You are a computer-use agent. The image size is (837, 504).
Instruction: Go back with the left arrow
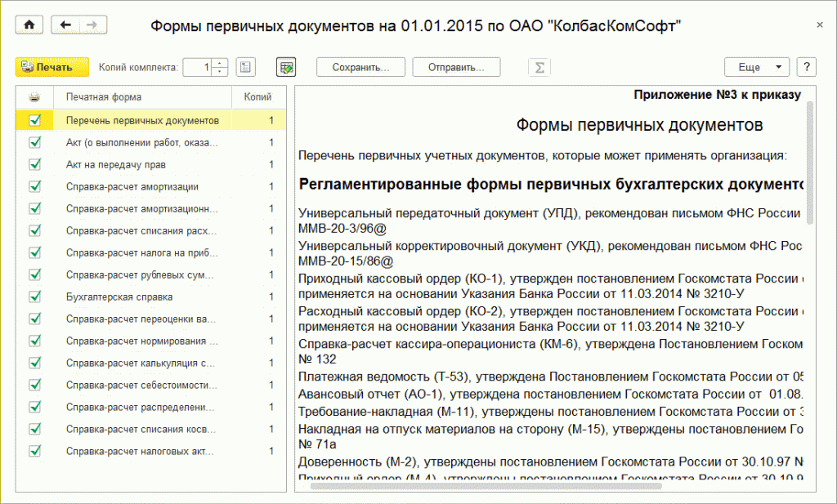coord(65,25)
